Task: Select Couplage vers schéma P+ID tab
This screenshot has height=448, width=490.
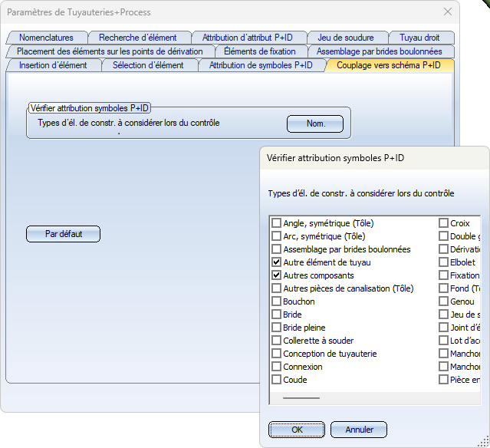Action: click(389, 65)
